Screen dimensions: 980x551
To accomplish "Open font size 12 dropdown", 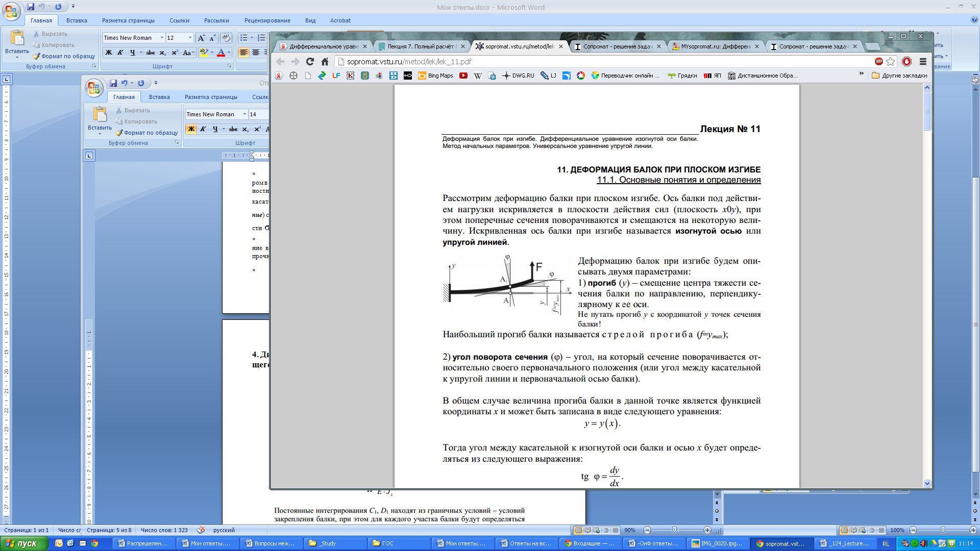I will click(x=190, y=38).
